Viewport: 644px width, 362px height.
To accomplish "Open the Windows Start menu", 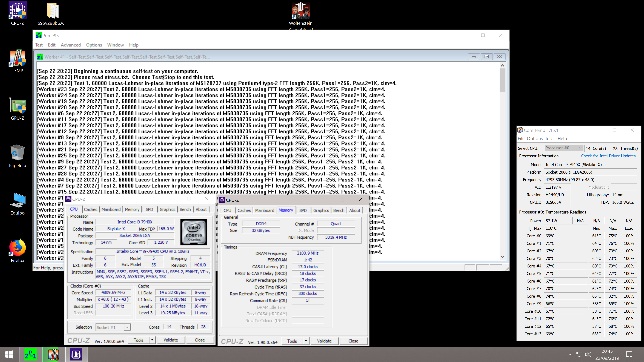I will (9, 354).
